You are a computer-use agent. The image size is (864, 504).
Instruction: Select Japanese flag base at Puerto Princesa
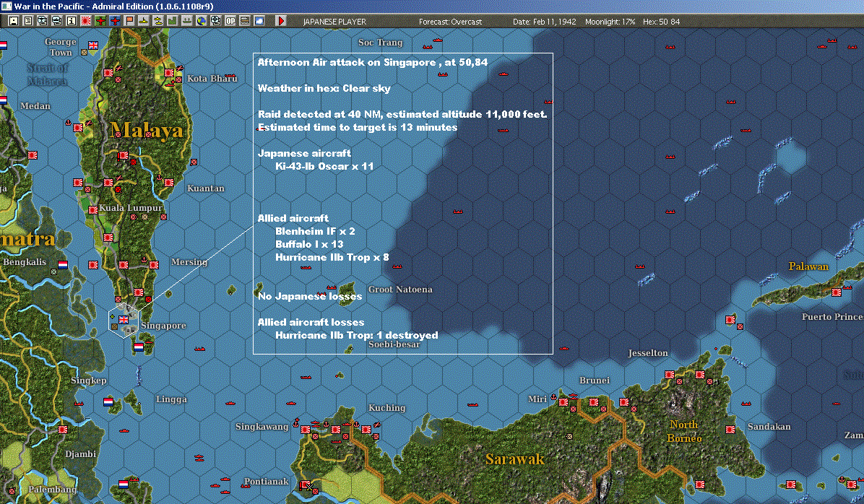(837, 292)
